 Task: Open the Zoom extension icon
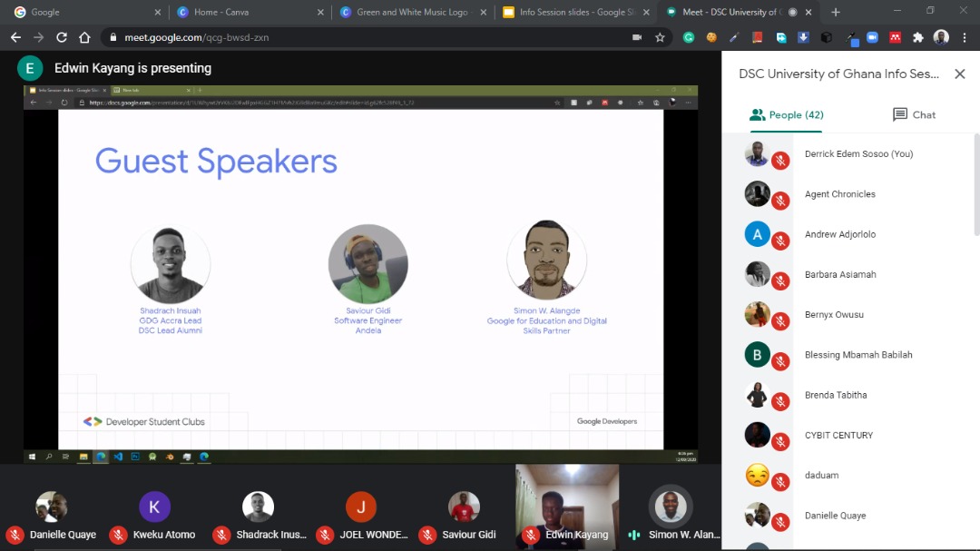click(873, 37)
